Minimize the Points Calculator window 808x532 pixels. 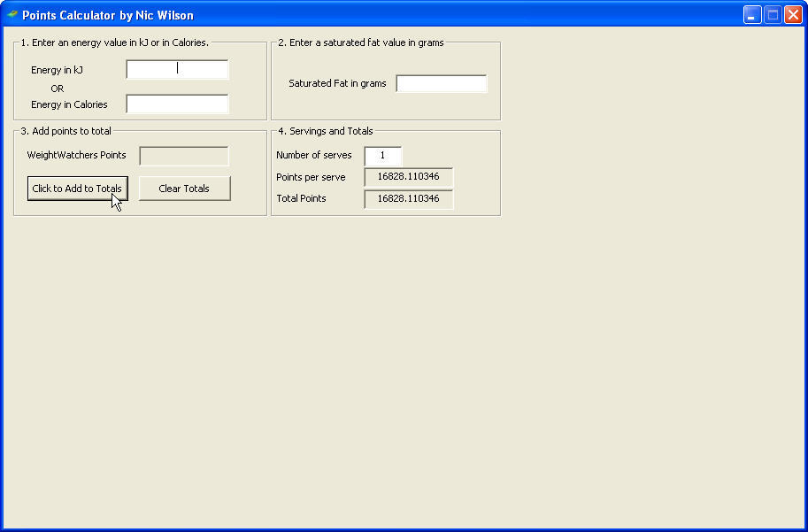click(753, 14)
